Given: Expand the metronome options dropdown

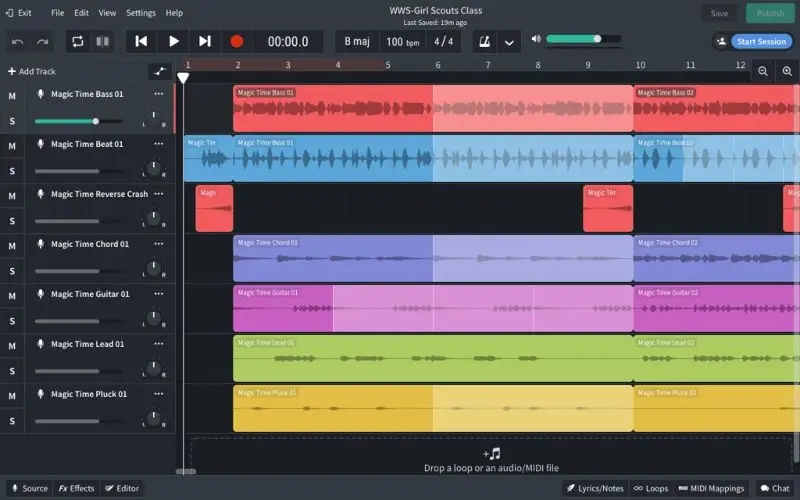Looking at the screenshot, I should click(x=509, y=42).
